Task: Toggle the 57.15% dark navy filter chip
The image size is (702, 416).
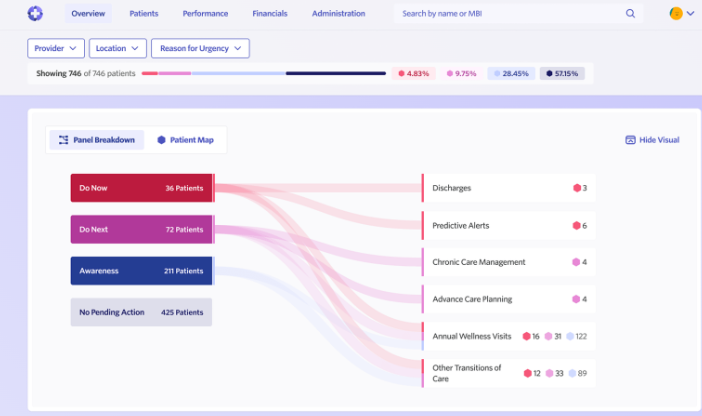Action: click(561, 73)
